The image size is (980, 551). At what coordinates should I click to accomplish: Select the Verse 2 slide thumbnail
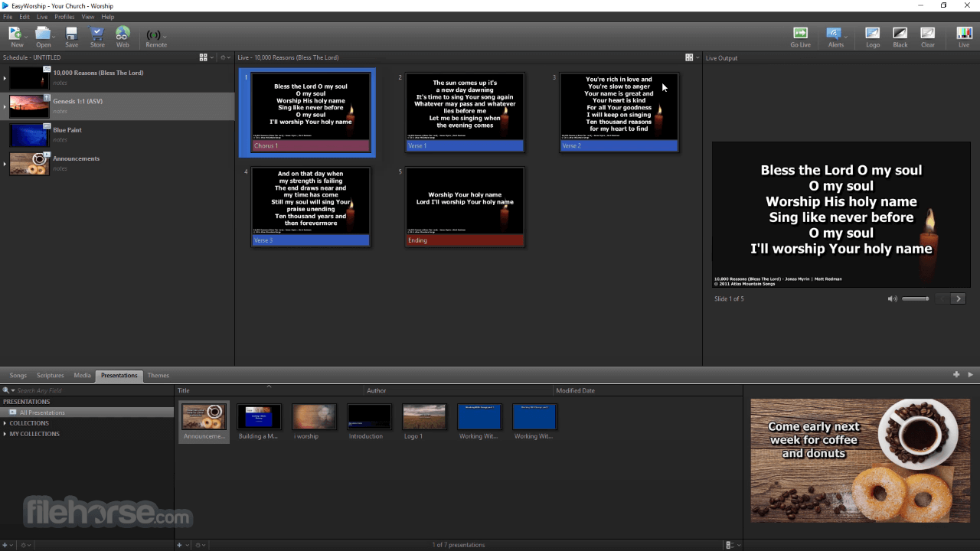coord(619,112)
